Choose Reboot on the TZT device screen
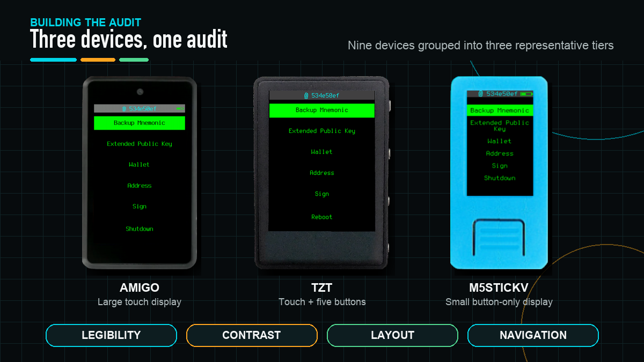644x362 pixels. [x=322, y=217]
